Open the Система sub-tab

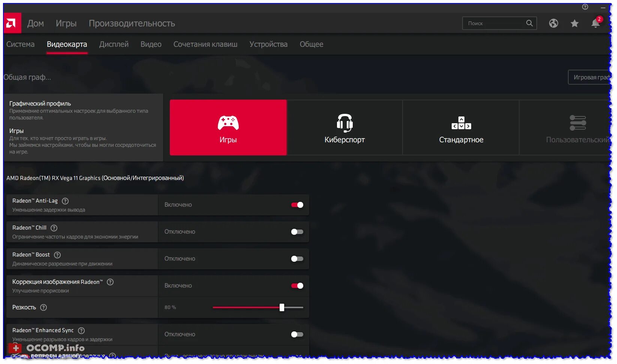(21, 44)
